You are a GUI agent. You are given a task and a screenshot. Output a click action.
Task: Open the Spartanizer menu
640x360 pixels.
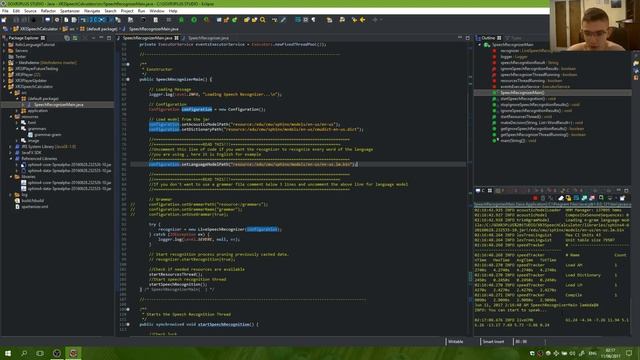click(x=70, y=11)
